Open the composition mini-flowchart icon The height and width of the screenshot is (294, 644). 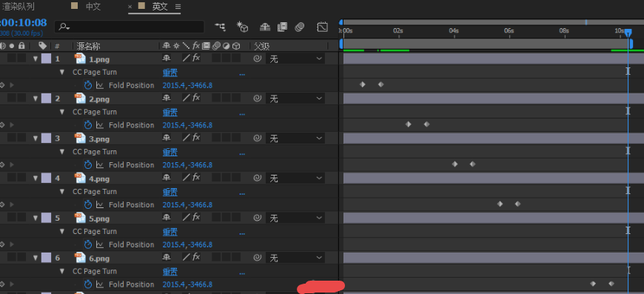pos(220,27)
